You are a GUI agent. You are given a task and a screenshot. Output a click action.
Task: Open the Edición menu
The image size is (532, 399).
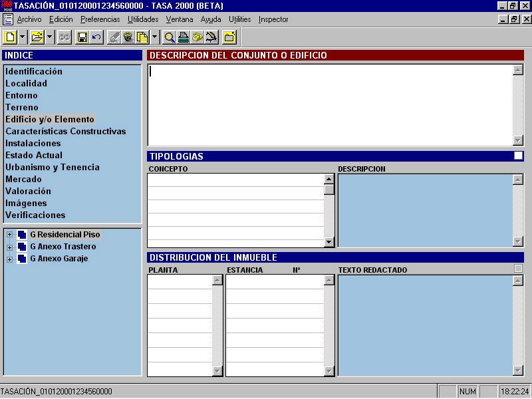tap(61, 19)
